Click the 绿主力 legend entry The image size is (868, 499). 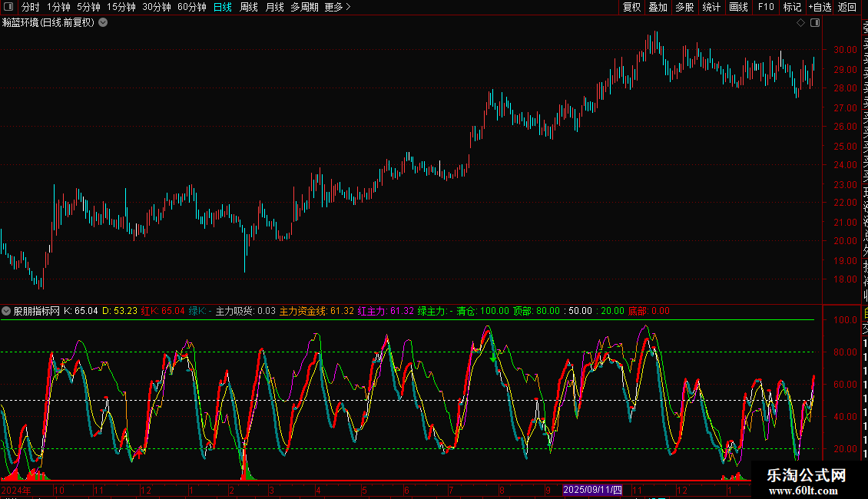(x=435, y=311)
